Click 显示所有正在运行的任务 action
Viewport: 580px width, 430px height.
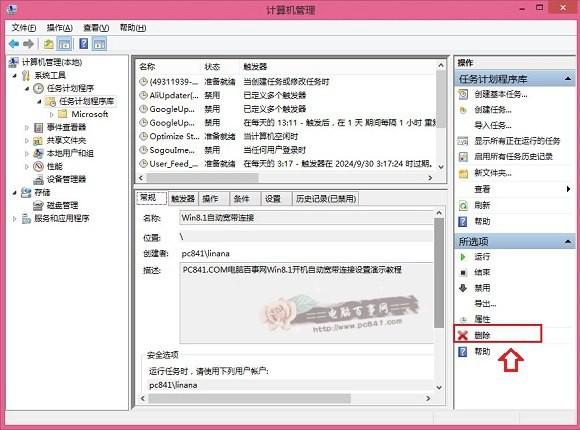pyautogui.click(x=517, y=141)
